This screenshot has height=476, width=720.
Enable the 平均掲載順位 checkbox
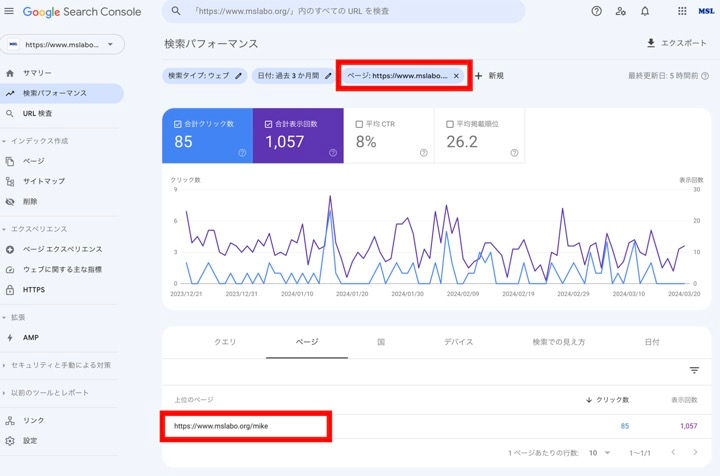[x=450, y=124]
